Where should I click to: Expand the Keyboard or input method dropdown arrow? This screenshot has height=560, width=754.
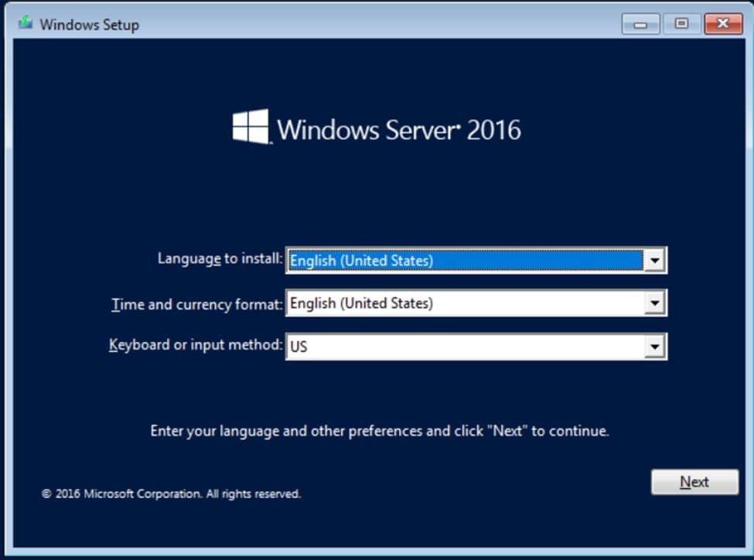click(654, 347)
